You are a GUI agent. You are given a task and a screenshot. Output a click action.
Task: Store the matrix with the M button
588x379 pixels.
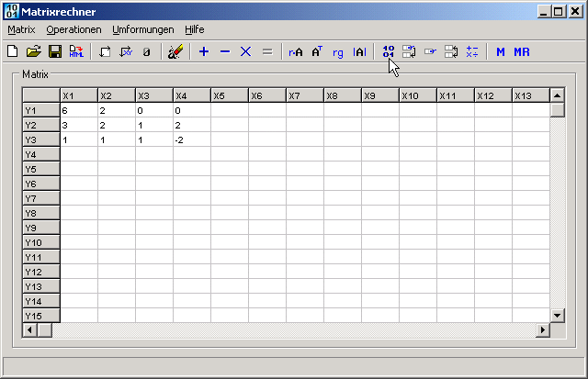(x=501, y=51)
